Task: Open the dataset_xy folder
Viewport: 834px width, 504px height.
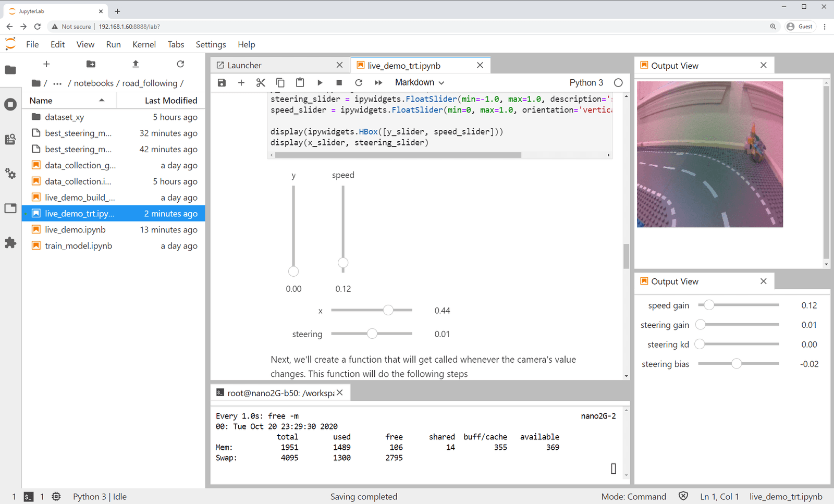Action: point(114,117)
